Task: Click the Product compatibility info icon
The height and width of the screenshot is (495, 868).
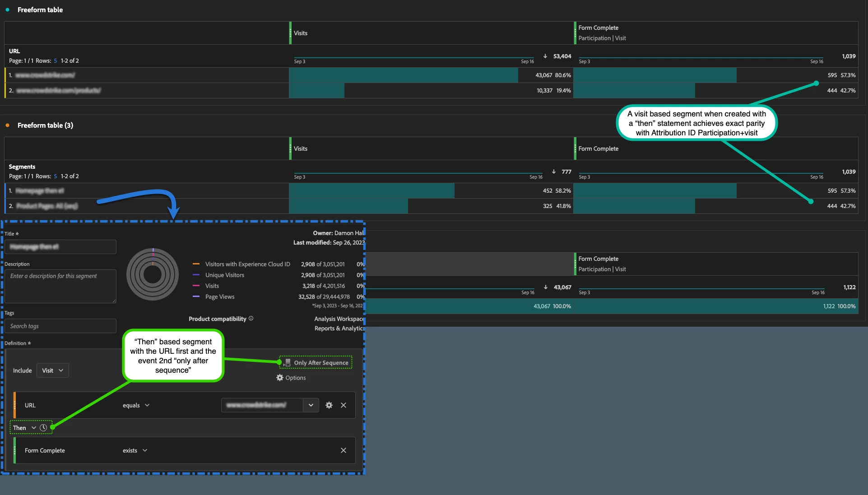Action: pos(251,319)
